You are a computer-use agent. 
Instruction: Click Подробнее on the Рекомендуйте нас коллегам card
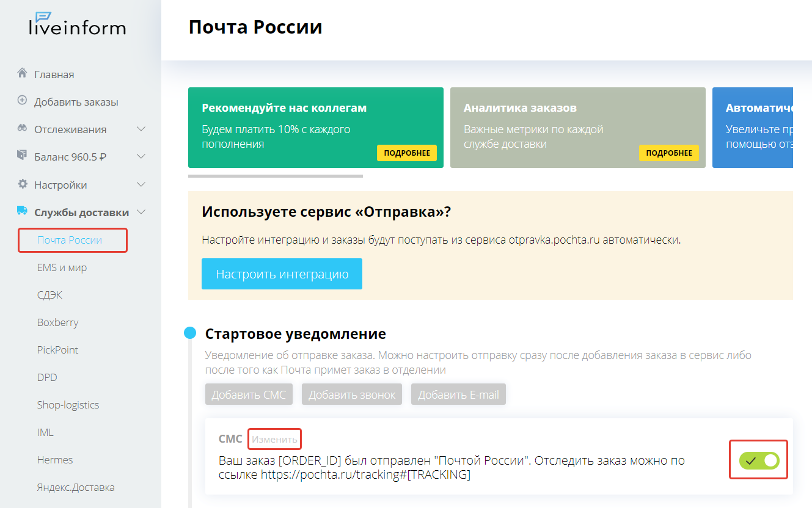pos(407,153)
